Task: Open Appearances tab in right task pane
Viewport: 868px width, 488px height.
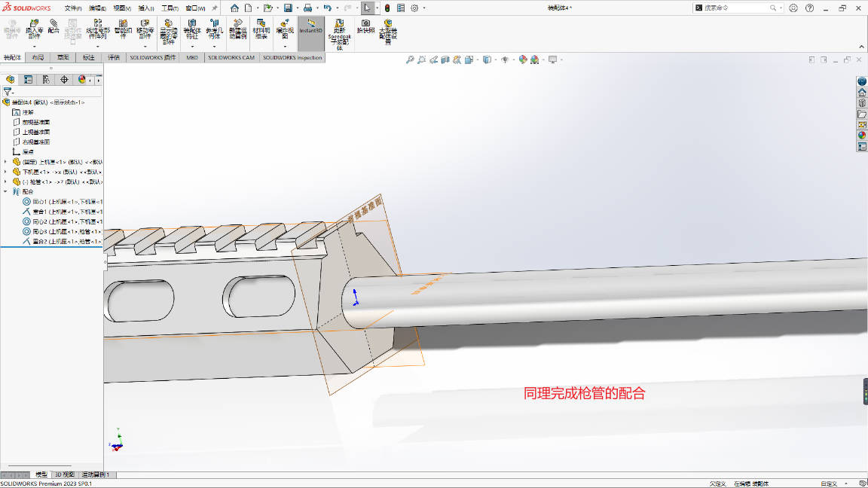Action: [x=862, y=136]
